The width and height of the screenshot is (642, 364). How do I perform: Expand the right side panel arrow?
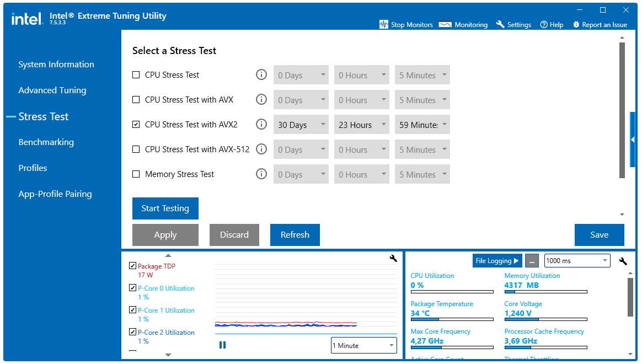633,140
